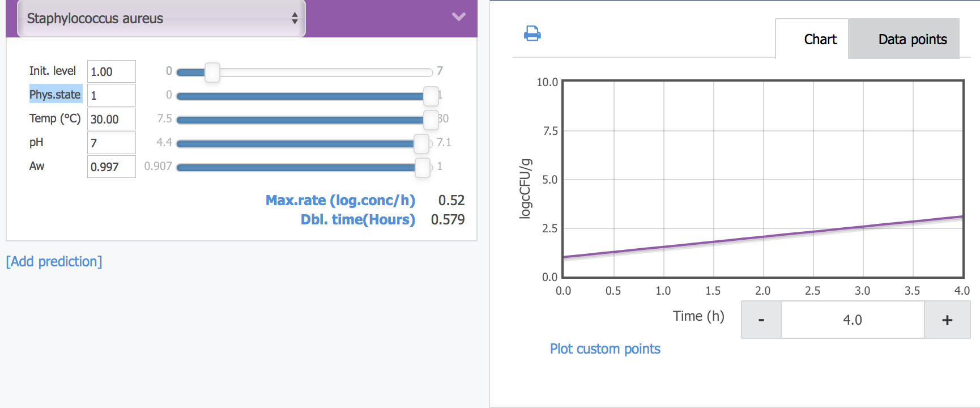Click the pH value input field

click(x=111, y=143)
